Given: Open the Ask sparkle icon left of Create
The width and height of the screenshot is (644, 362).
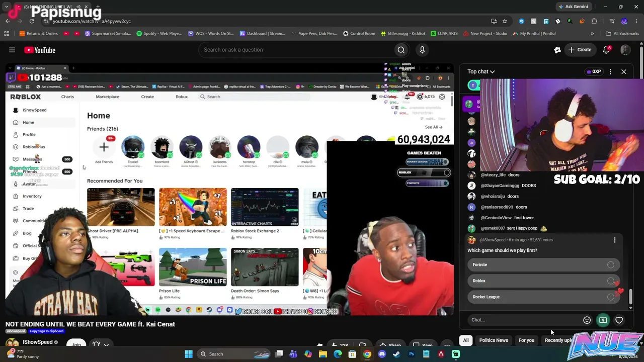Looking at the screenshot, I should [557, 50].
